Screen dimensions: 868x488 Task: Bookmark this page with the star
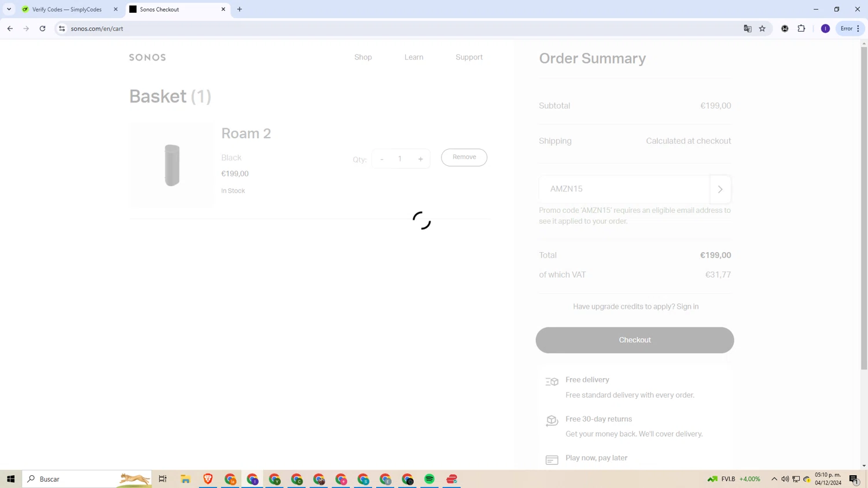click(763, 28)
